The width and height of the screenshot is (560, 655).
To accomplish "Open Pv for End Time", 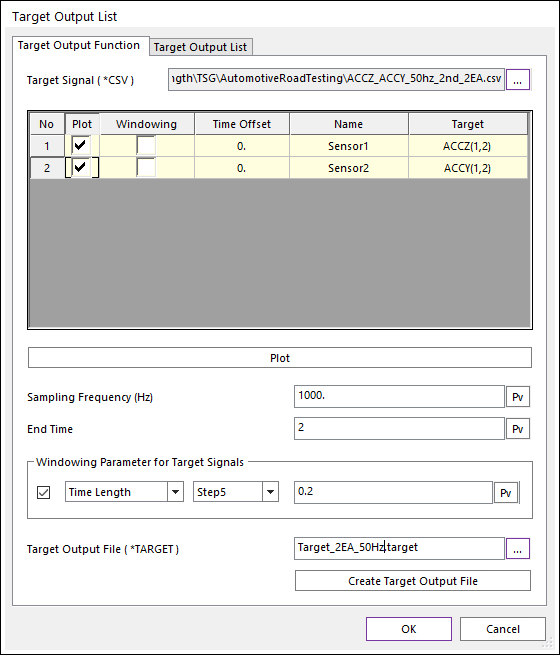I will 518,429.
